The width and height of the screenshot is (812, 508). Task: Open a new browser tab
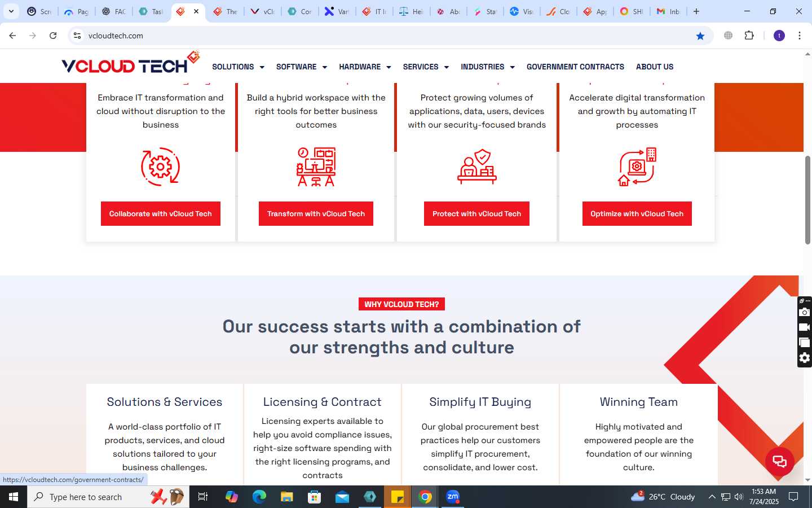pyautogui.click(x=696, y=11)
